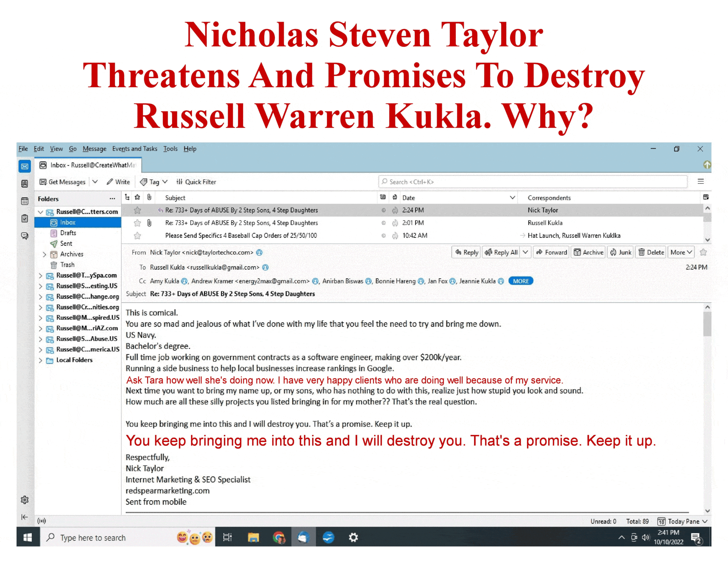Open the Tasks sidebar icon

pyautogui.click(x=25, y=219)
